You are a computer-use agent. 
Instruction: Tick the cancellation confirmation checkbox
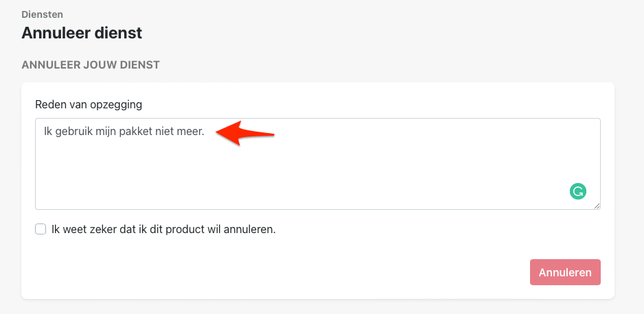[41, 229]
